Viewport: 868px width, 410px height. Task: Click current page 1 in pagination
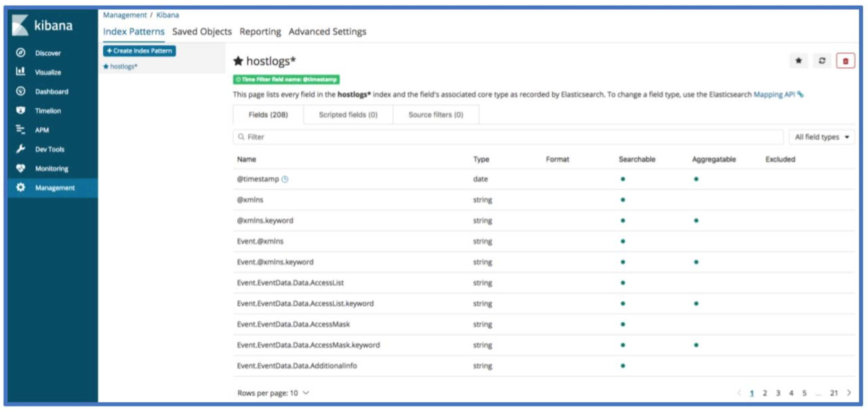point(751,393)
